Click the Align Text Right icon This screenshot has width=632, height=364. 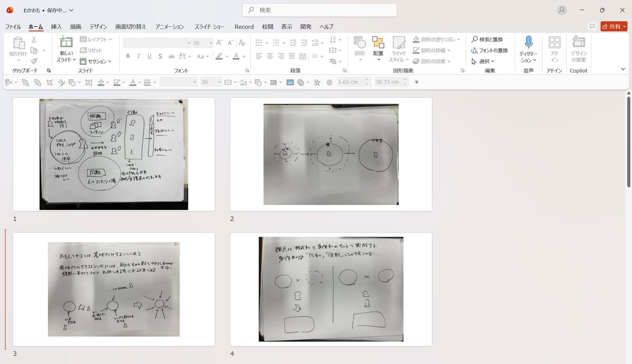coord(281,56)
